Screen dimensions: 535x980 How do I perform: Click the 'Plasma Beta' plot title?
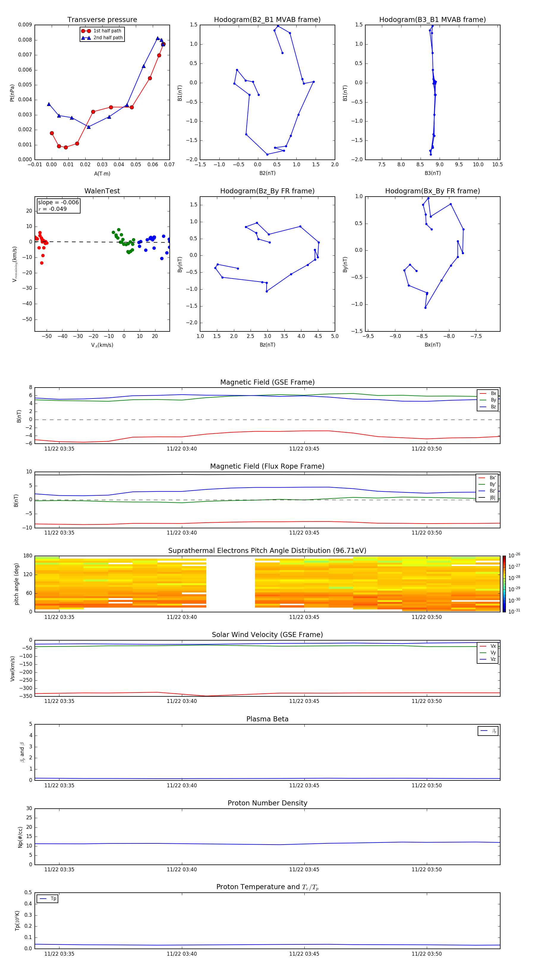(267, 719)
